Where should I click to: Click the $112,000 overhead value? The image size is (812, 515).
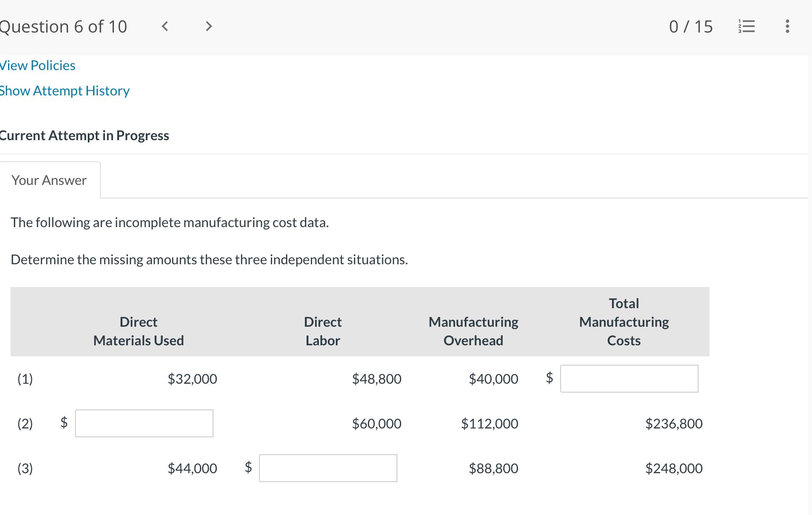tap(489, 423)
